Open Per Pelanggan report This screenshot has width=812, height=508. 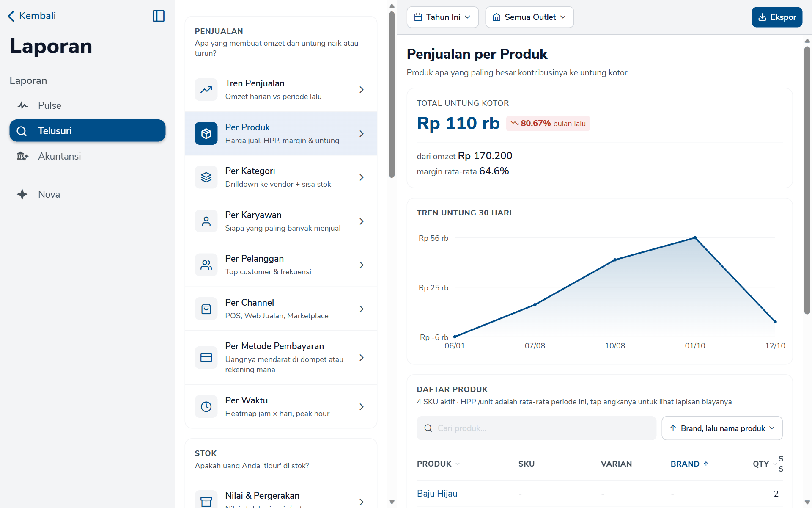[x=281, y=265]
